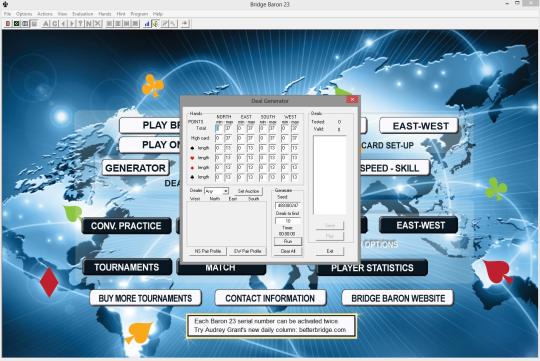
Task: Open the File menu
Action: pos(7,14)
